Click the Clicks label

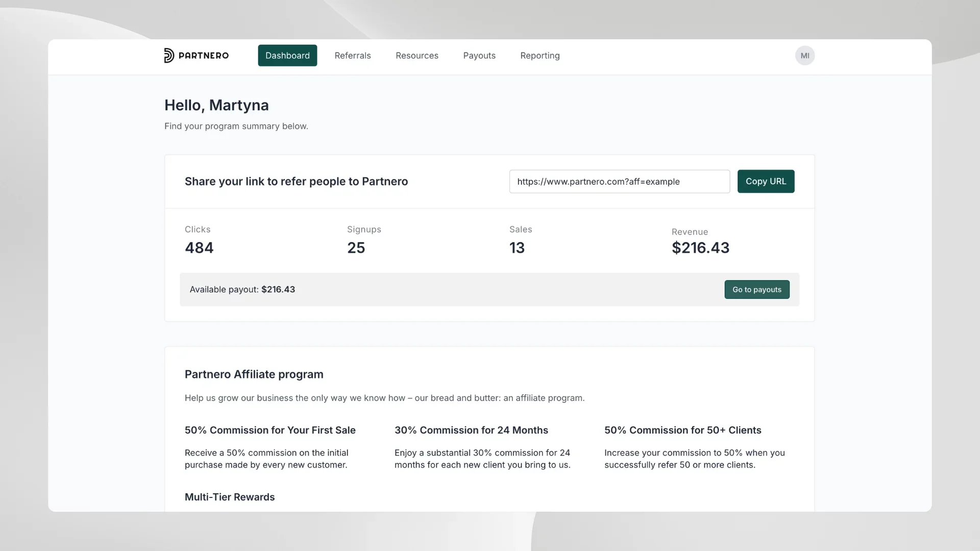[x=198, y=230]
